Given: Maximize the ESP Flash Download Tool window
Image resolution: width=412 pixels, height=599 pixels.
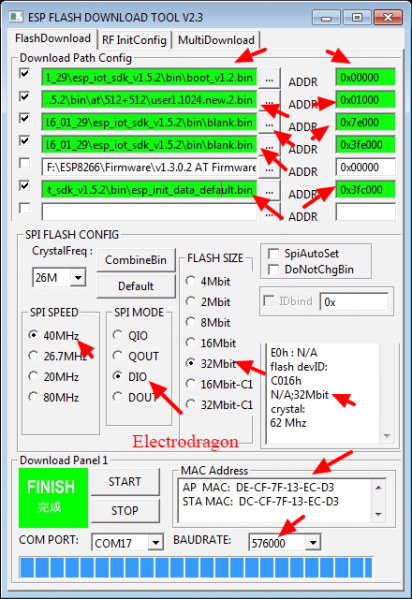Looking at the screenshot, I should coord(357,18).
